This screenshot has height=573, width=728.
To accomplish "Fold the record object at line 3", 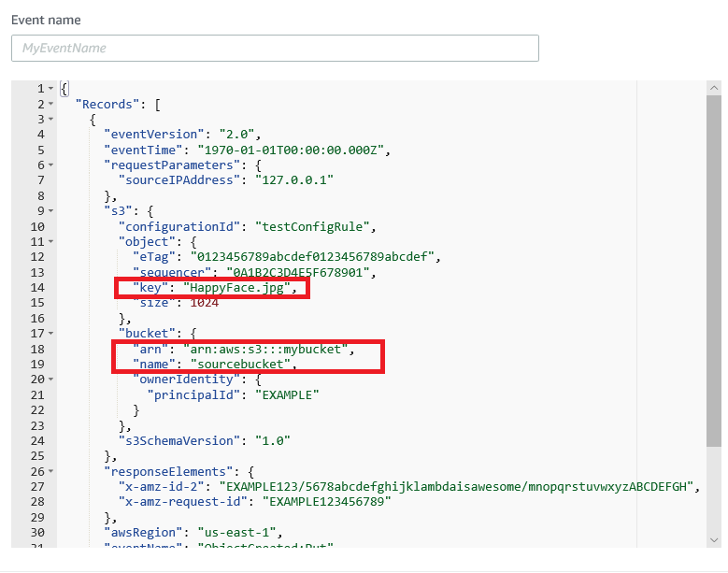I will (x=50, y=120).
